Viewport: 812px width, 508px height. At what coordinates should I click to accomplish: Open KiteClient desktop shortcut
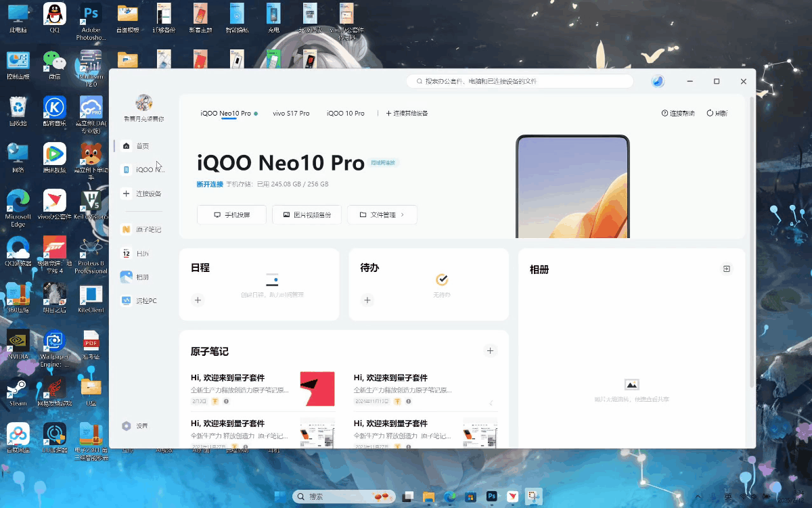pos(91,299)
